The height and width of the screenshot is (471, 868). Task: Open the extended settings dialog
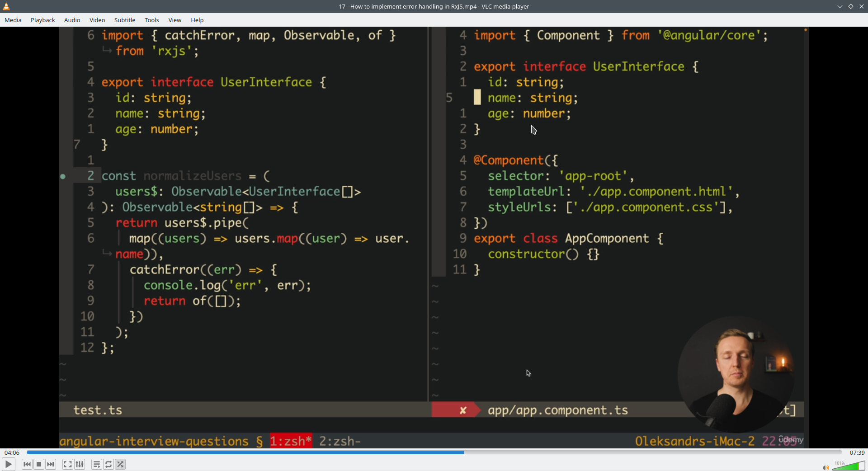pos(80,464)
